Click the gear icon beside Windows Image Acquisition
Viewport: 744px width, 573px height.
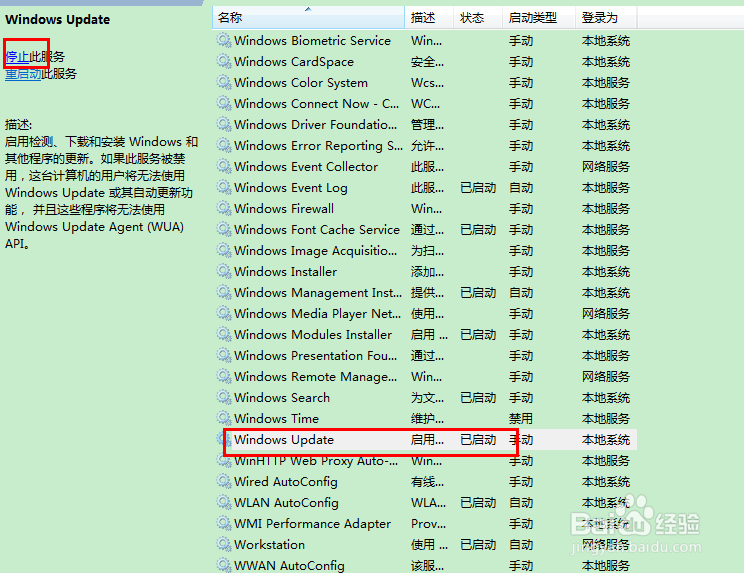click(x=223, y=250)
